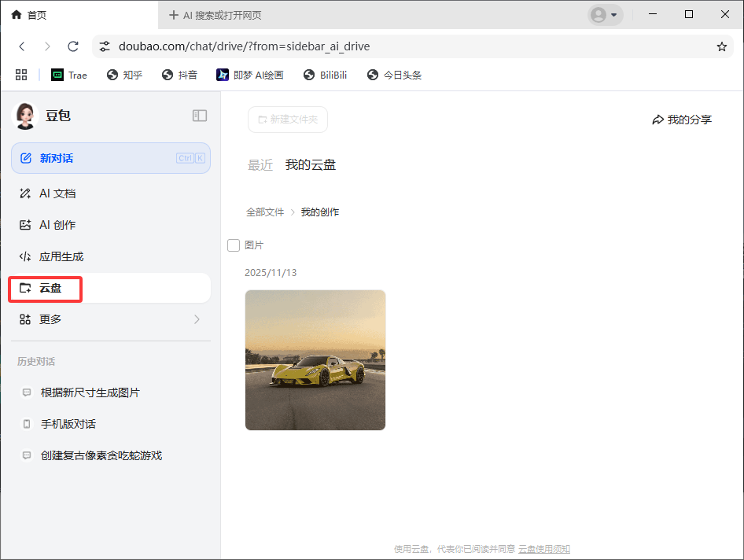Open the 云盘使用须知 link
The width and height of the screenshot is (744, 560).
click(545, 549)
